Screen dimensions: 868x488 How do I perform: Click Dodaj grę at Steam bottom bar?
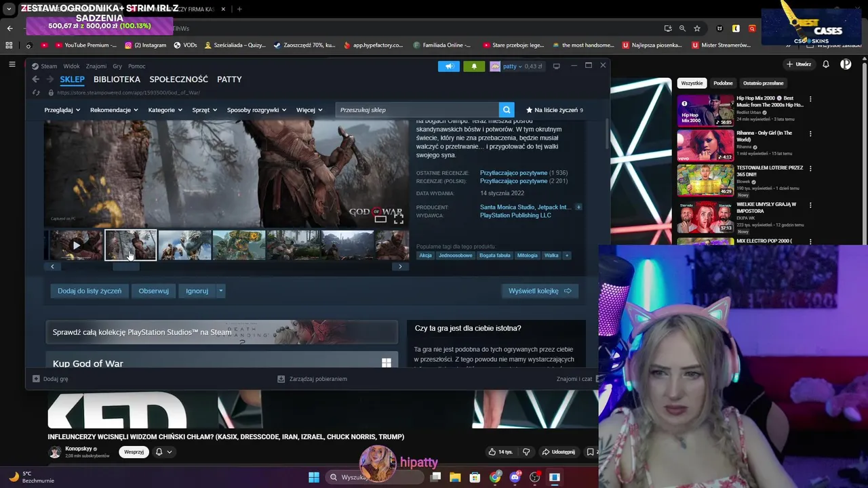pyautogui.click(x=50, y=379)
